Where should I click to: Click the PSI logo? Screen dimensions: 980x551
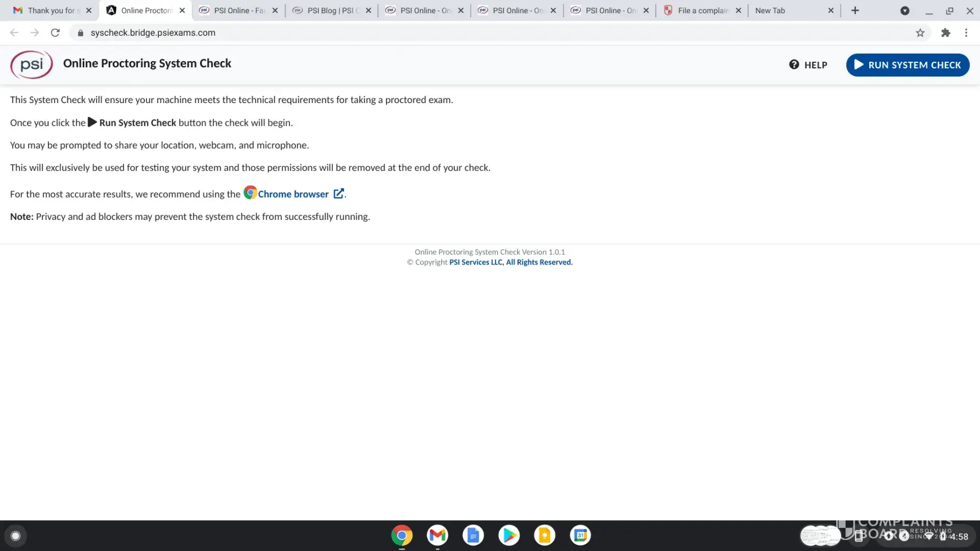31,64
